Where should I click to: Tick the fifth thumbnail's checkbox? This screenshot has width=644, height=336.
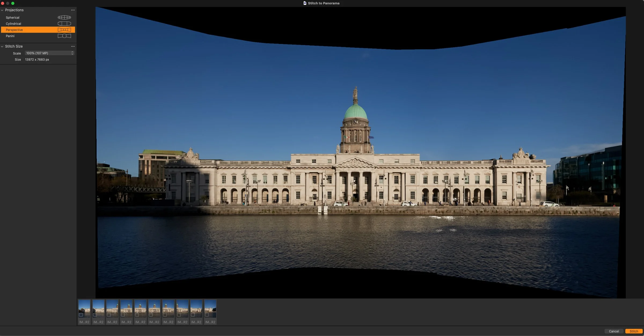137,315
